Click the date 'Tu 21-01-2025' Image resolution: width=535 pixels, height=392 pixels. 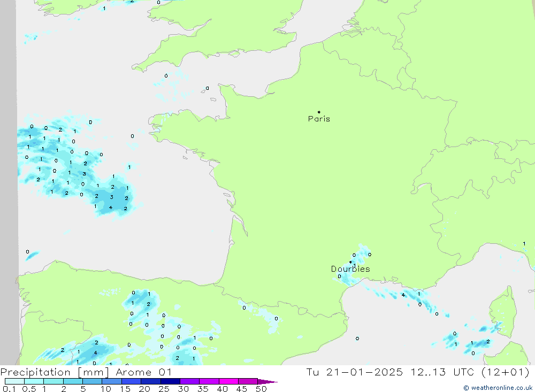coord(355,372)
